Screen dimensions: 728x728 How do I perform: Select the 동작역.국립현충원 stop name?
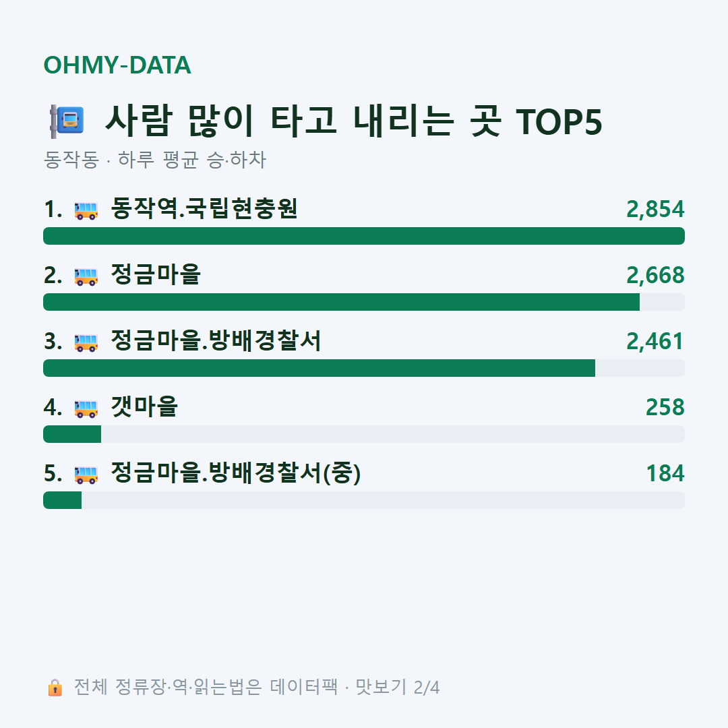click(204, 208)
